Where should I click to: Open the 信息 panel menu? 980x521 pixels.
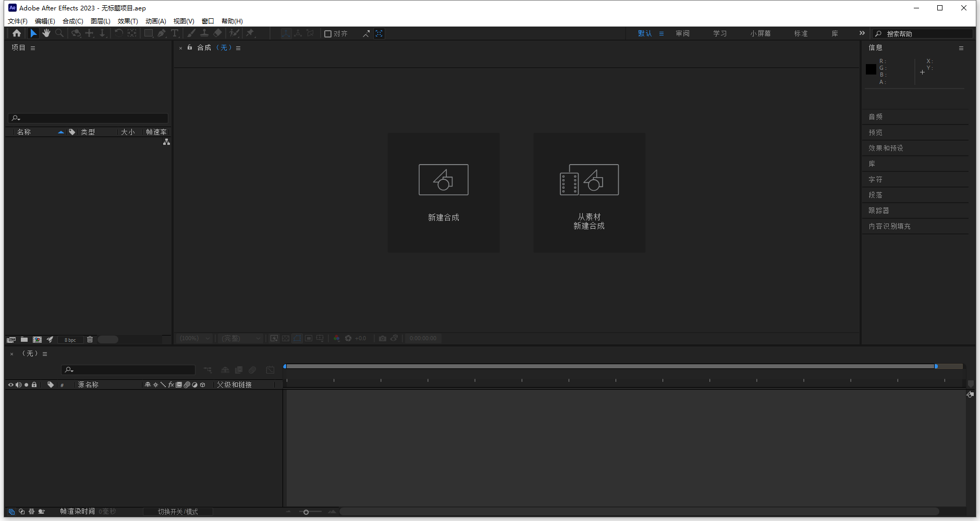(x=961, y=48)
